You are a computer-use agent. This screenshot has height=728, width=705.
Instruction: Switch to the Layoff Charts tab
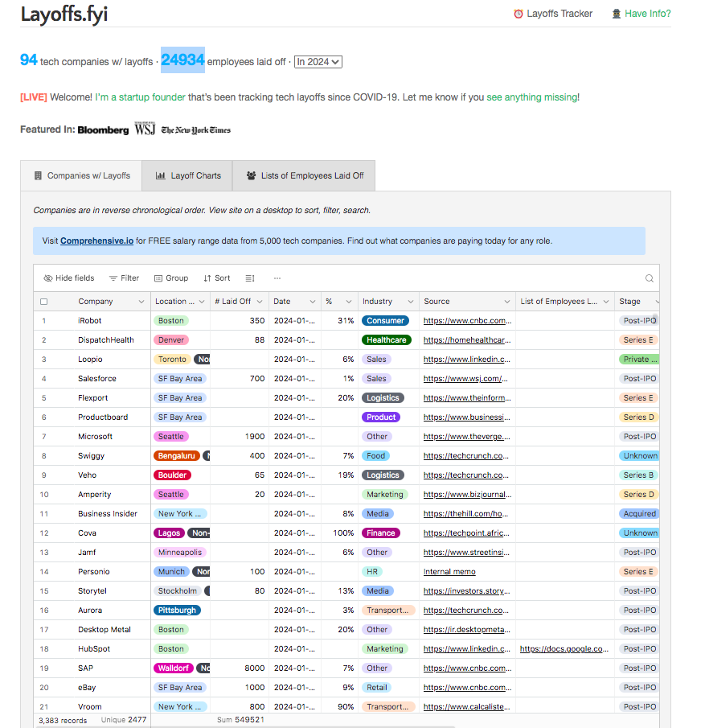(187, 175)
